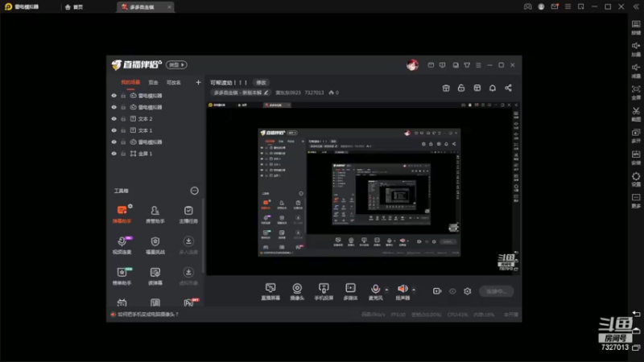Click the gift box icon in stream header

click(446, 88)
